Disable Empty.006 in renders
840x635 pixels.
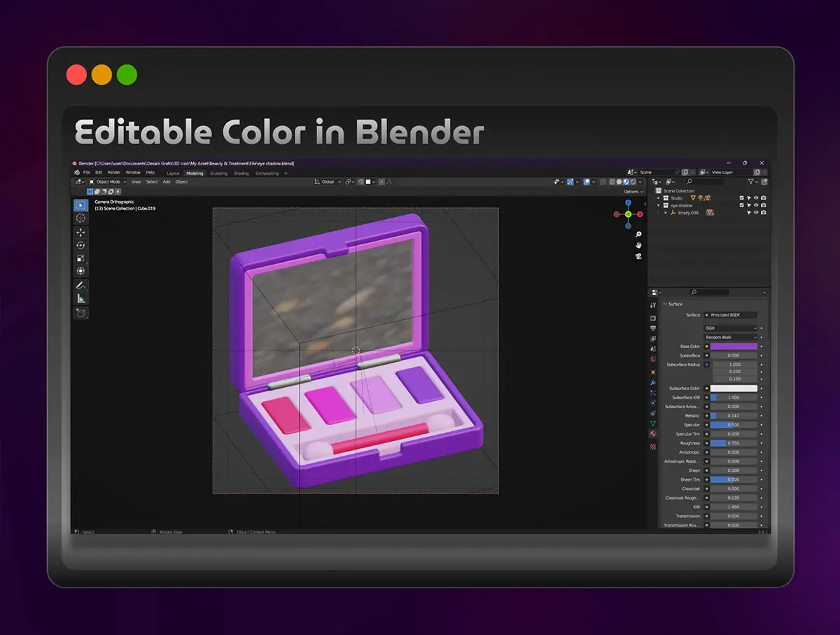[764, 213]
